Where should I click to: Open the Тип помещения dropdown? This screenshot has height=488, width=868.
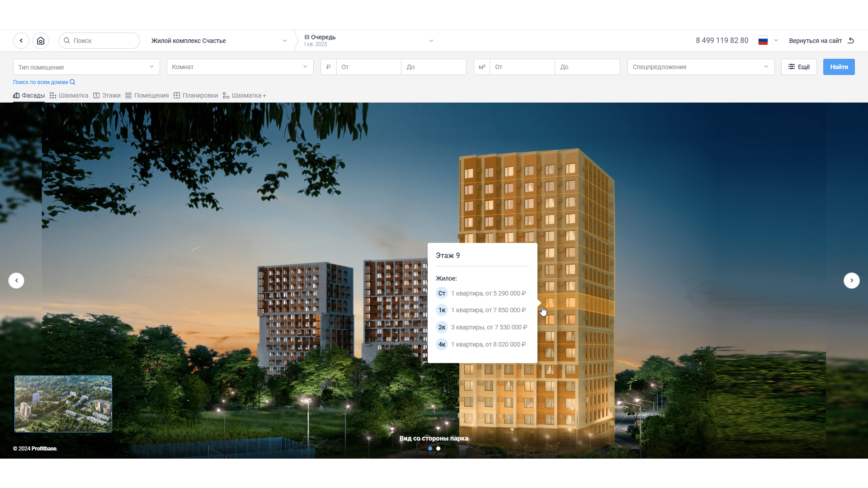tap(86, 67)
